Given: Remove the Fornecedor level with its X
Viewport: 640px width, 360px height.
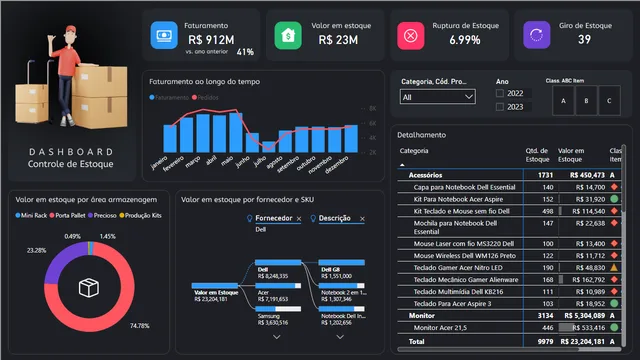Looking at the screenshot, I should pyautogui.click(x=299, y=219).
